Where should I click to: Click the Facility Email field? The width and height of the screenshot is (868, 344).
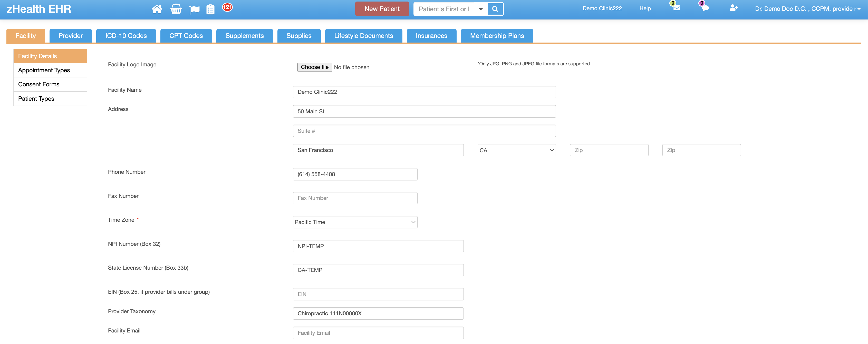(378, 333)
